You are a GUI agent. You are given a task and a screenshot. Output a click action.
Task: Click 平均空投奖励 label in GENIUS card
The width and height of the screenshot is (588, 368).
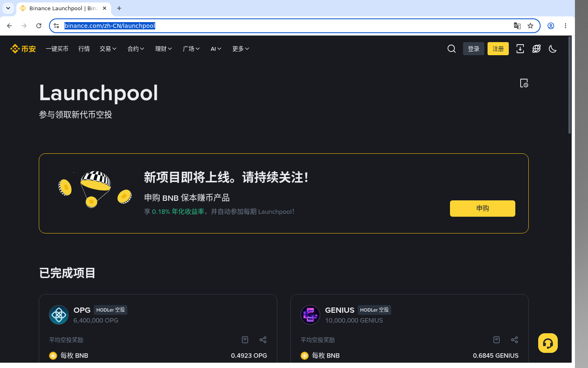tap(318, 340)
